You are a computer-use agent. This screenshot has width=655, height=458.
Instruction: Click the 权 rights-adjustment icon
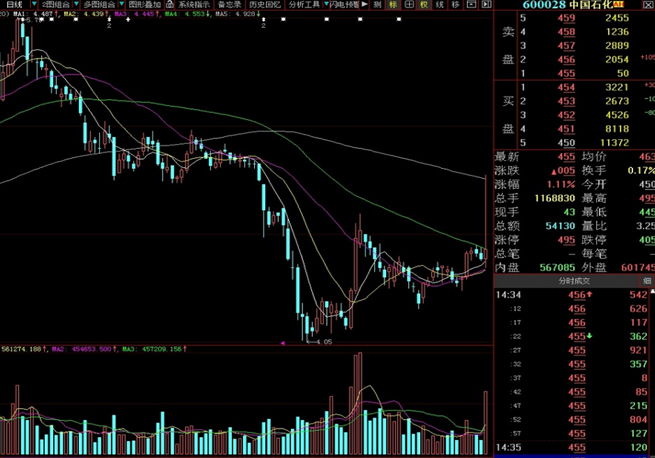[x=424, y=5]
